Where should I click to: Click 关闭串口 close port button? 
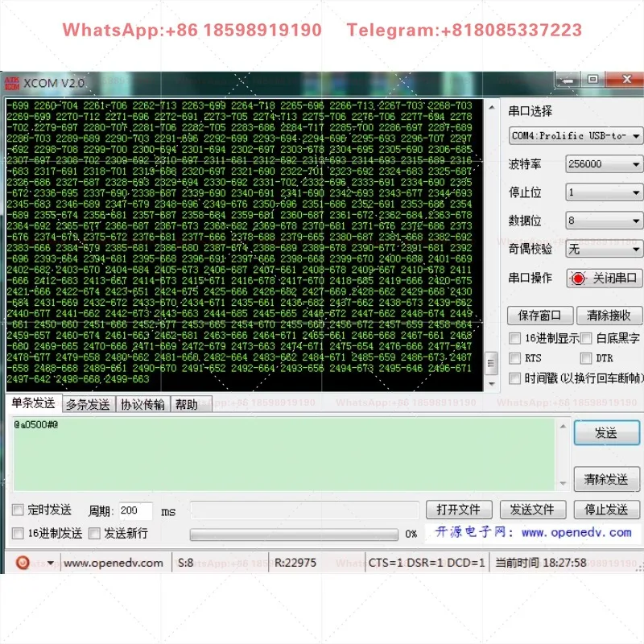point(605,279)
